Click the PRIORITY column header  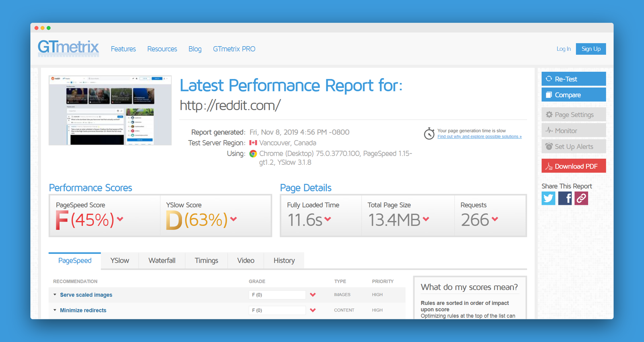[383, 282]
